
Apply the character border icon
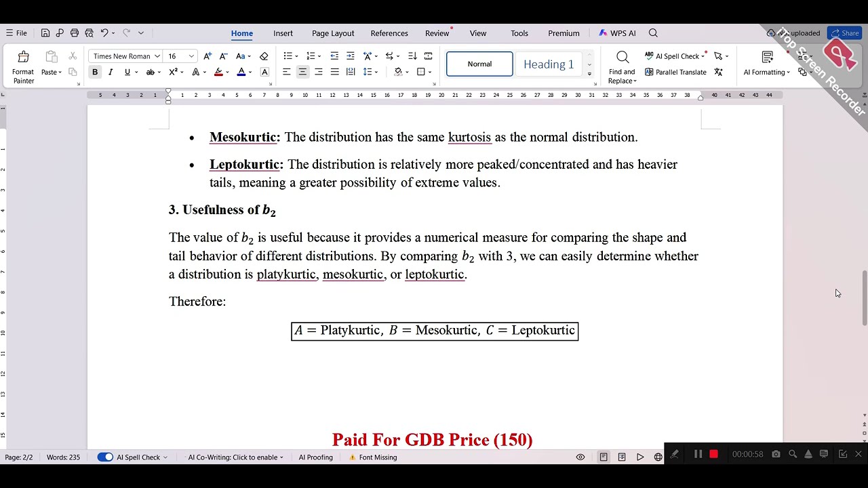[264, 72]
